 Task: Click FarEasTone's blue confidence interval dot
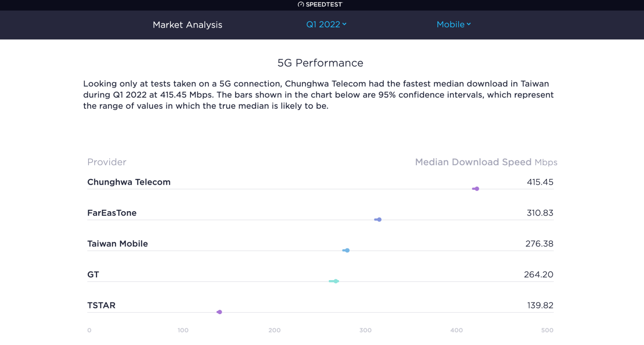(x=378, y=219)
